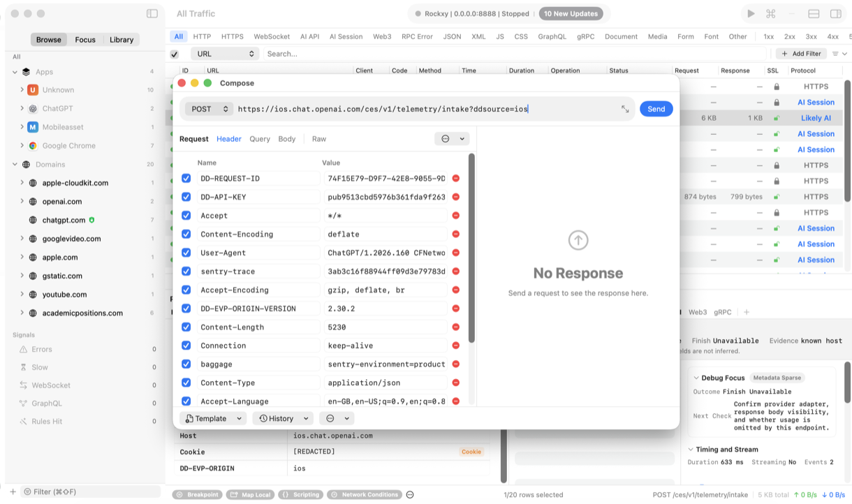Viewport: 852px width, 504px height.
Task: Delete the Connection header row
Action: coord(456,346)
